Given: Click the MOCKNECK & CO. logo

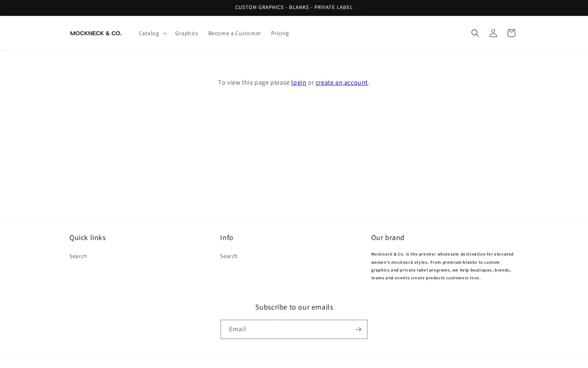Looking at the screenshot, I should (x=96, y=33).
